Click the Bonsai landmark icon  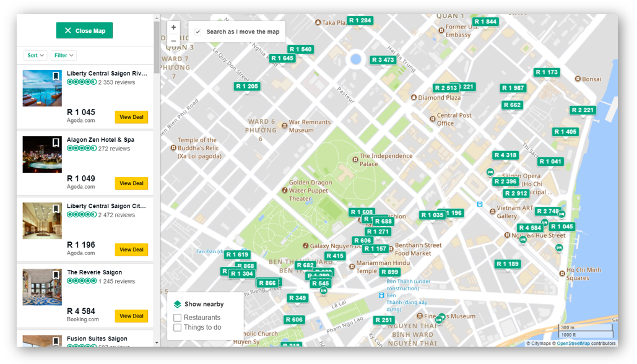point(578,79)
